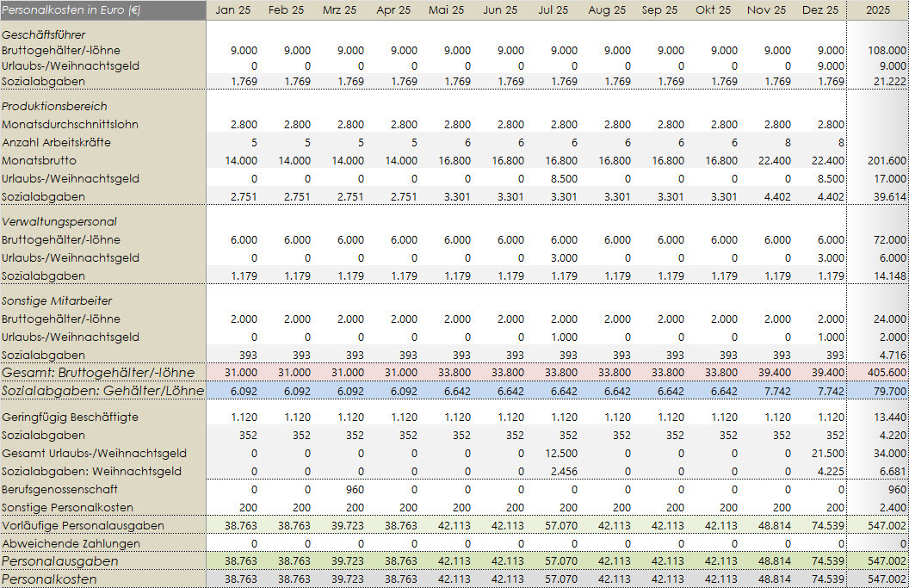Click the '2025' total column header

[878, 9]
